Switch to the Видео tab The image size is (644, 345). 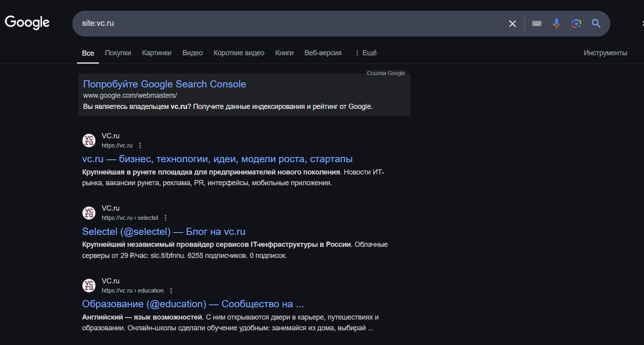click(x=192, y=53)
